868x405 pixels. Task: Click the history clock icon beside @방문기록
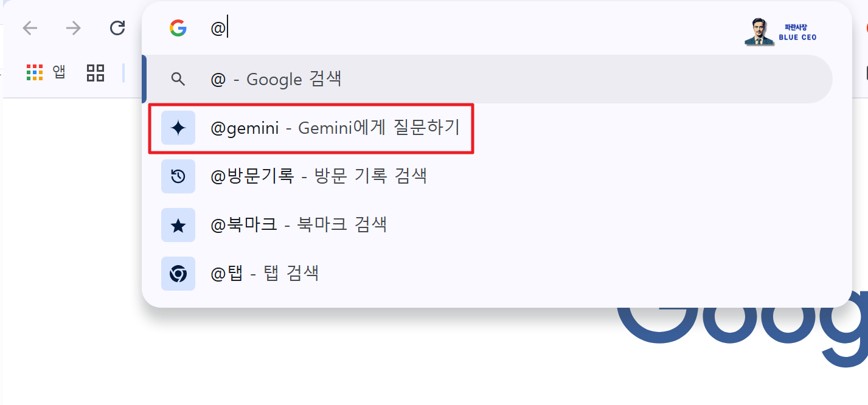coord(178,176)
